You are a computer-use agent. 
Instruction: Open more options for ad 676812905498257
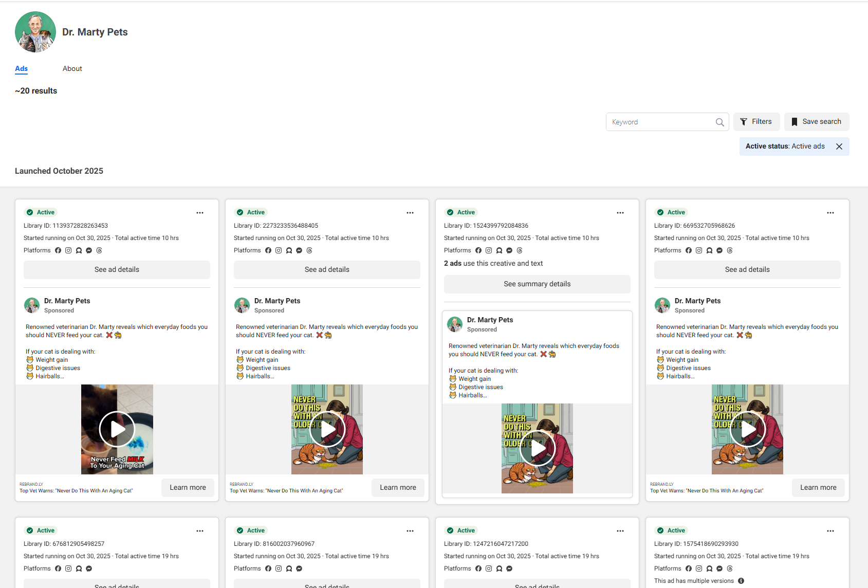pos(200,531)
